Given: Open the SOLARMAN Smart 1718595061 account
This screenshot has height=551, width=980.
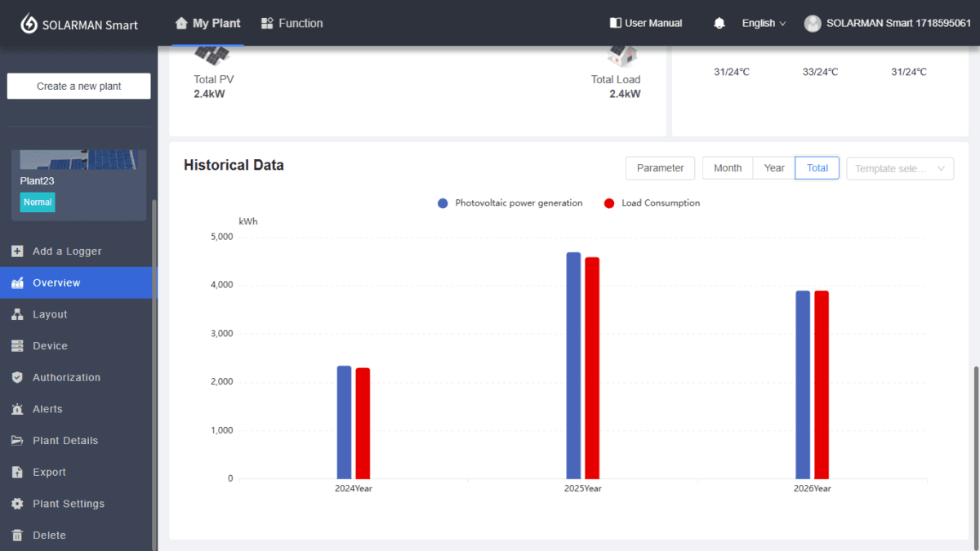Looking at the screenshot, I should [x=888, y=23].
